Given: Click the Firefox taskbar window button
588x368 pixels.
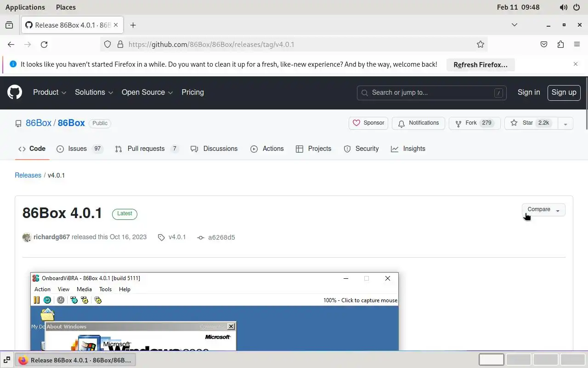Looking at the screenshot, I should point(76,360).
